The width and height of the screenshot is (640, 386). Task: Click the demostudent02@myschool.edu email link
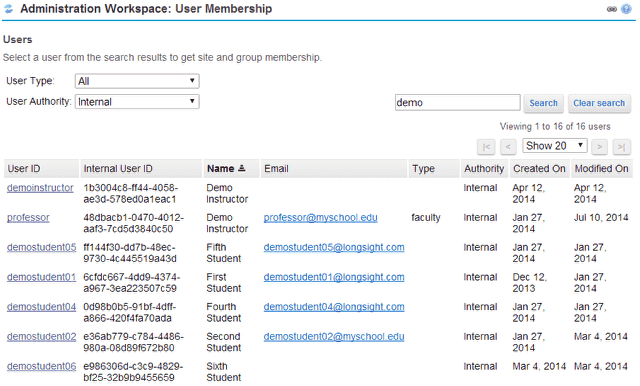pos(334,337)
